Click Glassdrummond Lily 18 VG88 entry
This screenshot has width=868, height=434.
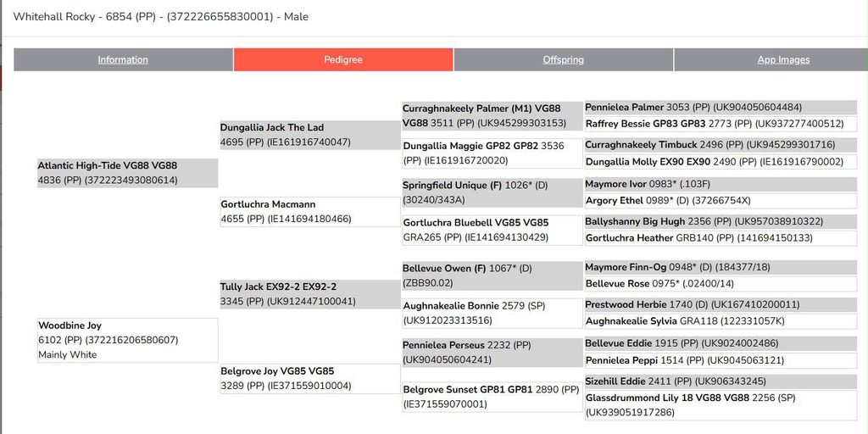721,405
